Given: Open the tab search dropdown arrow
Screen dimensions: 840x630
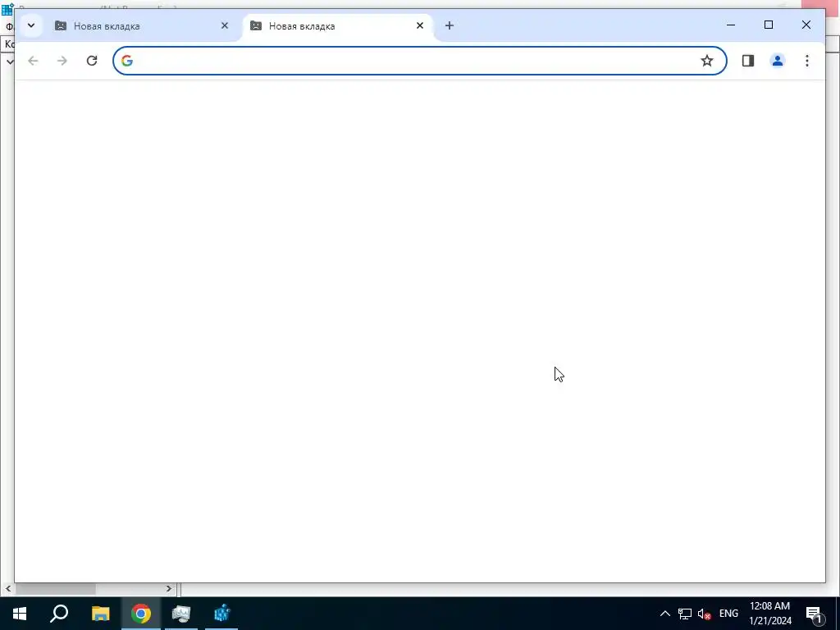Looking at the screenshot, I should point(31,25).
